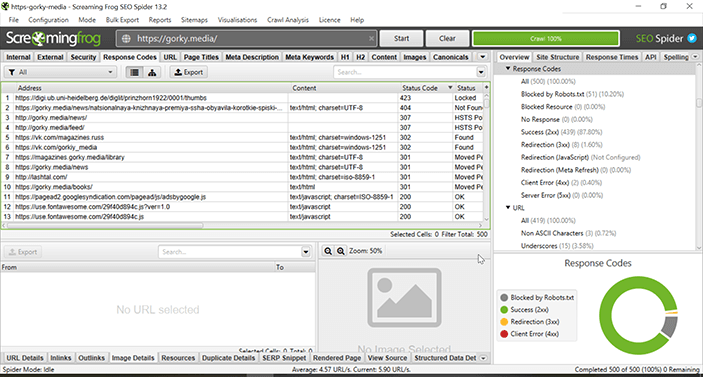Click the table horizontal scrollbar

pos(105,225)
